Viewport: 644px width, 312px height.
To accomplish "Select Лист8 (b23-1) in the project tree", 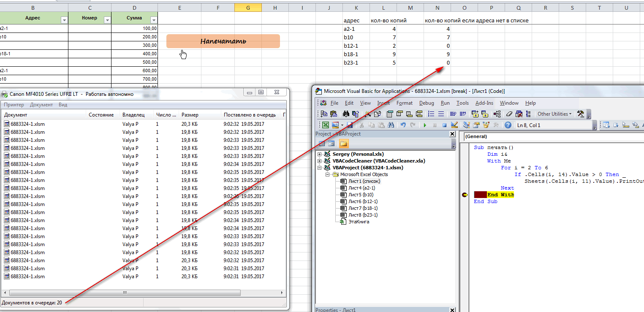I will coord(363,215).
